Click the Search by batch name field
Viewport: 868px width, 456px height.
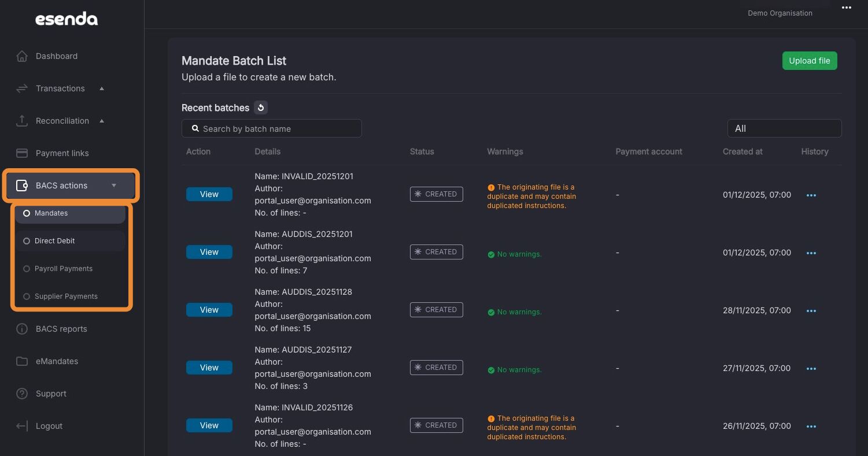coord(272,128)
